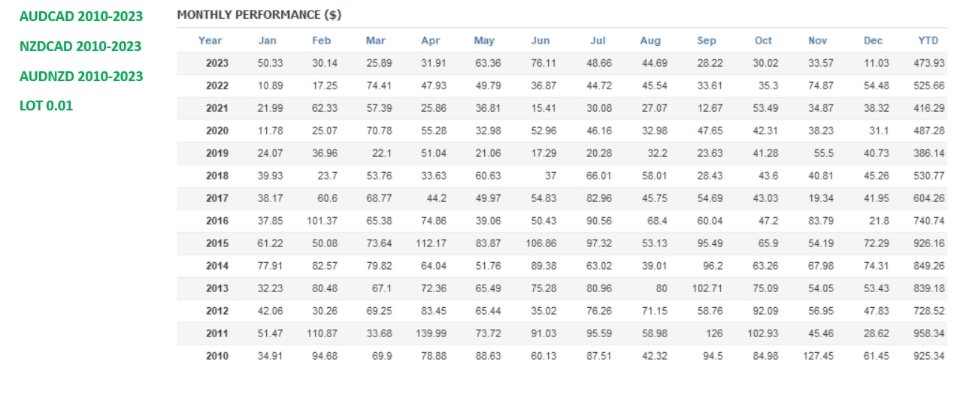Click the Jan column header

coord(267,41)
